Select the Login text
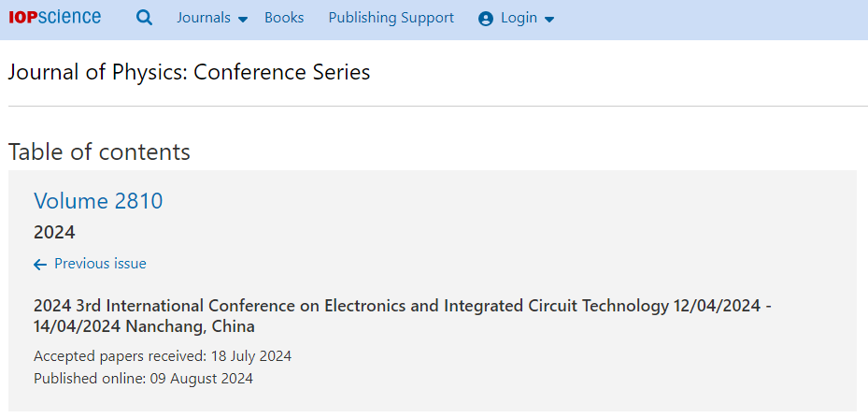Screen dimensions: 868x418 [519, 19]
